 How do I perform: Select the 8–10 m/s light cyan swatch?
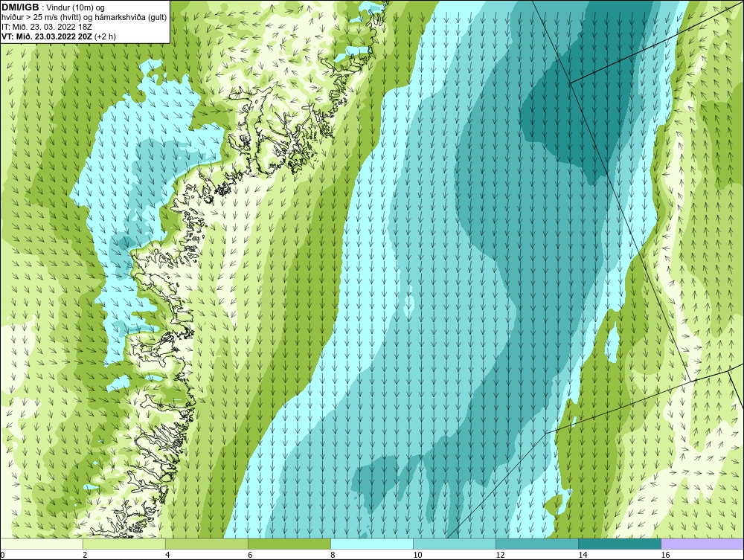372,544
